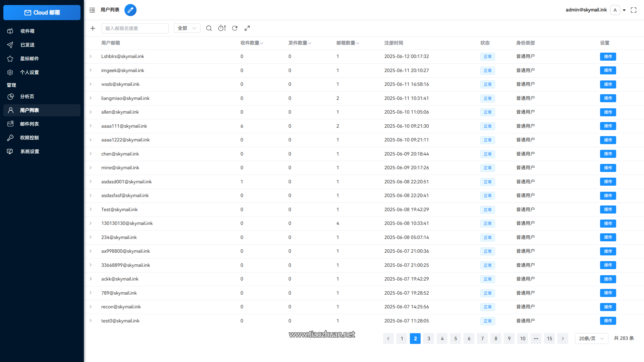Click the search magnifier icon
This screenshot has width=644, height=362.
click(x=209, y=28)
